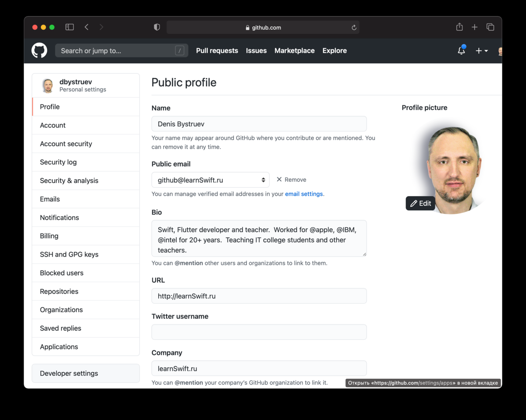Screen dimensions: 526x420
Task: Open the Safari share icon
Action: coord(459,27)
